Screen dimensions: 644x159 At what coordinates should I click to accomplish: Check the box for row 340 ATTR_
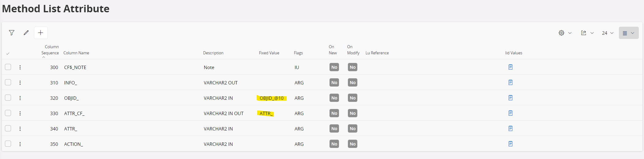pos(8,129)
